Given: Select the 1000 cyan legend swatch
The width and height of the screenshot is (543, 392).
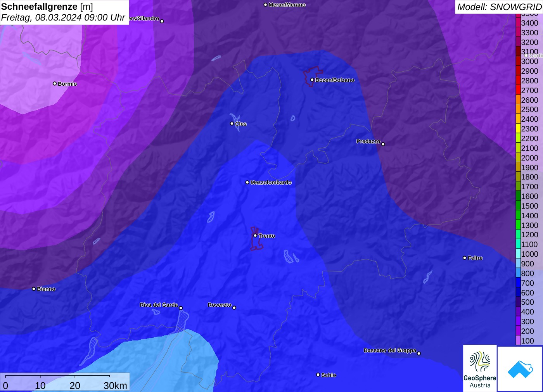Looking at the screenshot, I should coord(518,254).
